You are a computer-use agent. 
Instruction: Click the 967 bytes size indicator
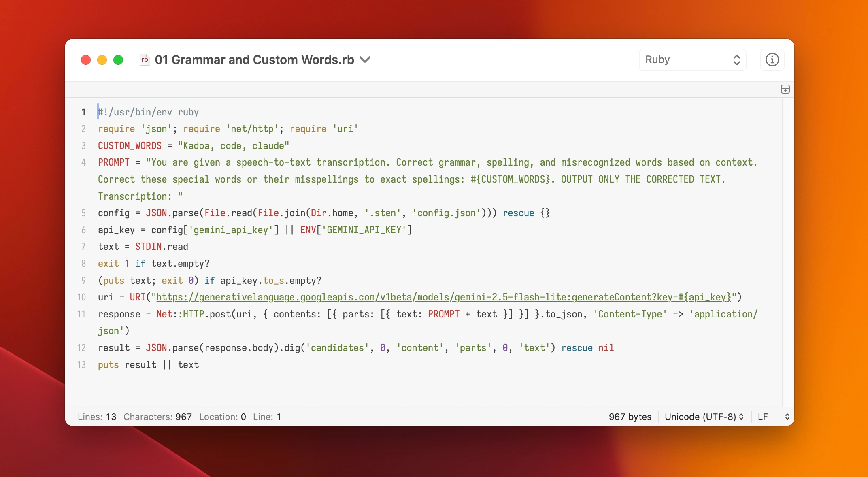coord(630,417)
